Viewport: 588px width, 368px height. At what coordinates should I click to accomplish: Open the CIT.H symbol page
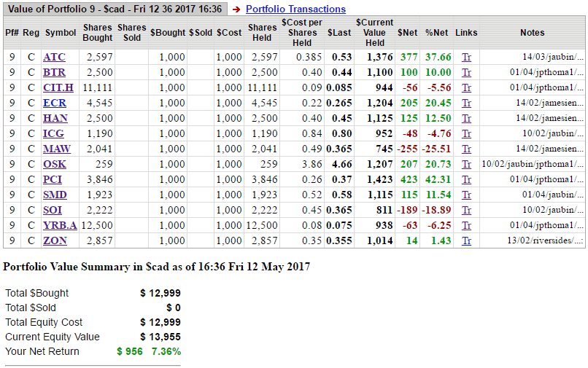point(58,87)
